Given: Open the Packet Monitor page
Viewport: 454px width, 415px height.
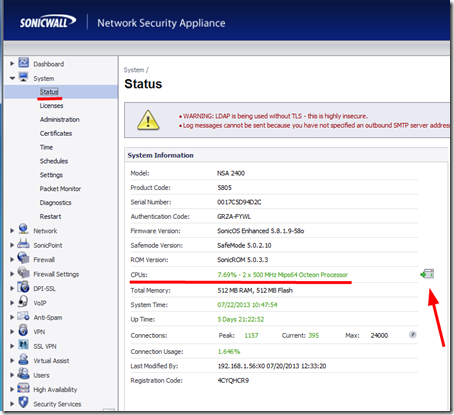Looking at the screenshot, I should 60,189.
